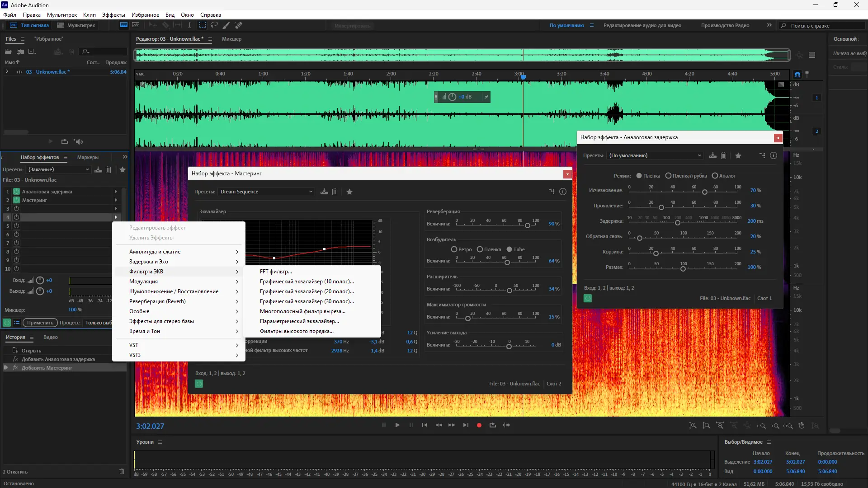Select the Time Selection tool in toolbar

[189, 25]
